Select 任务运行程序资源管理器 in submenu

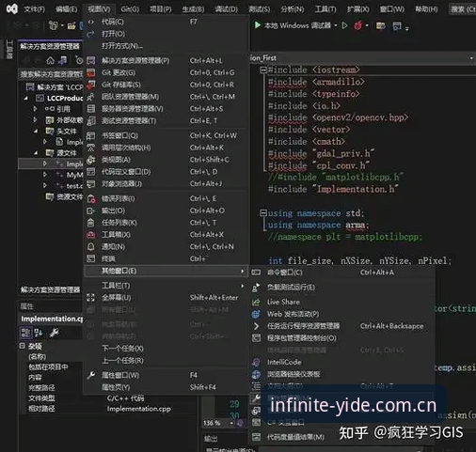point(341,326)
